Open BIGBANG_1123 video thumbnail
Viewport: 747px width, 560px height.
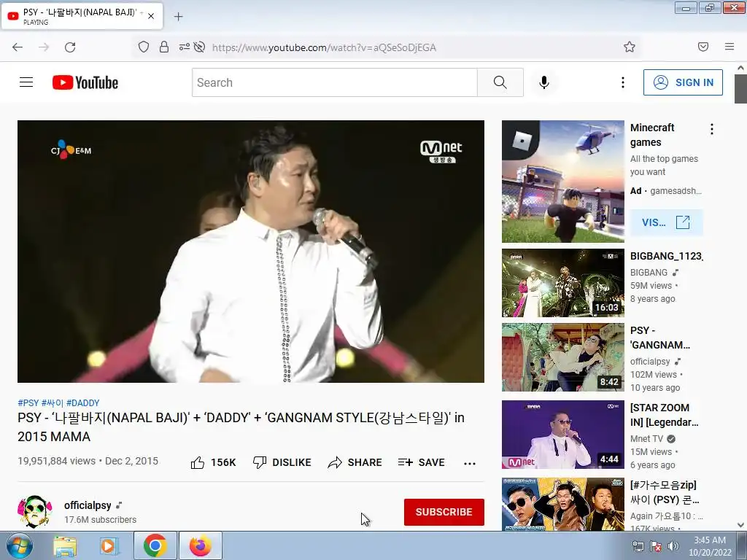562,283
